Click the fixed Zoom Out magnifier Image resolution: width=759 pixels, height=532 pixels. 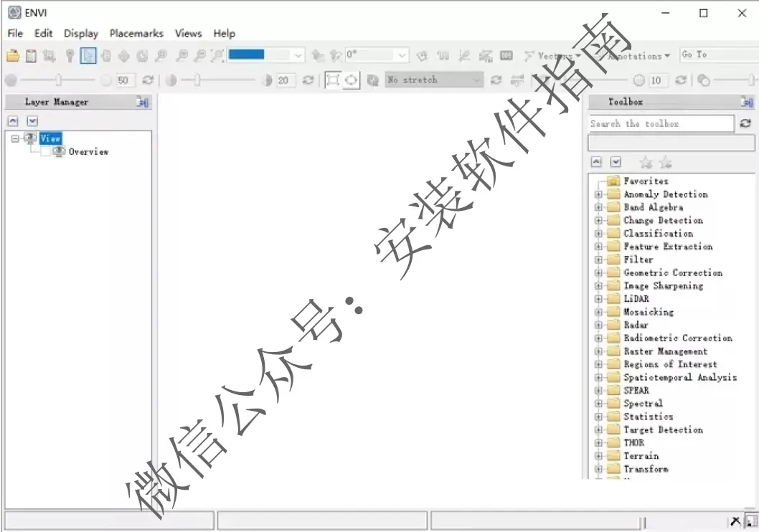coord(199,56)
